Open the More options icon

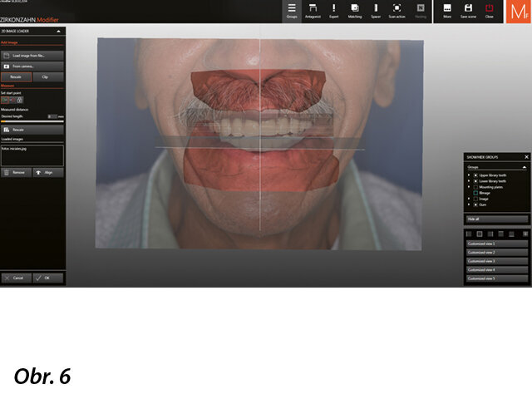447,11
